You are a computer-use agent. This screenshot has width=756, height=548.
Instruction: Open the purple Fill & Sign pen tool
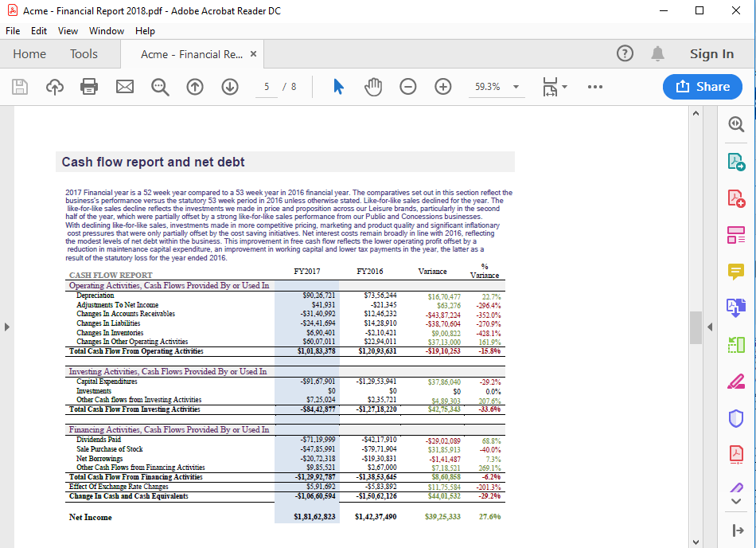(736, 487)
